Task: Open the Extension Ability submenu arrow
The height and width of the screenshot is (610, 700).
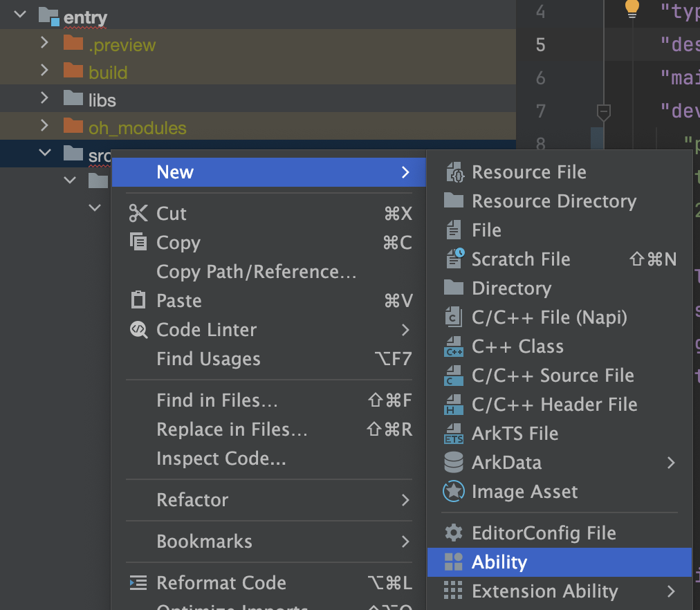Action: click(671, 591)
